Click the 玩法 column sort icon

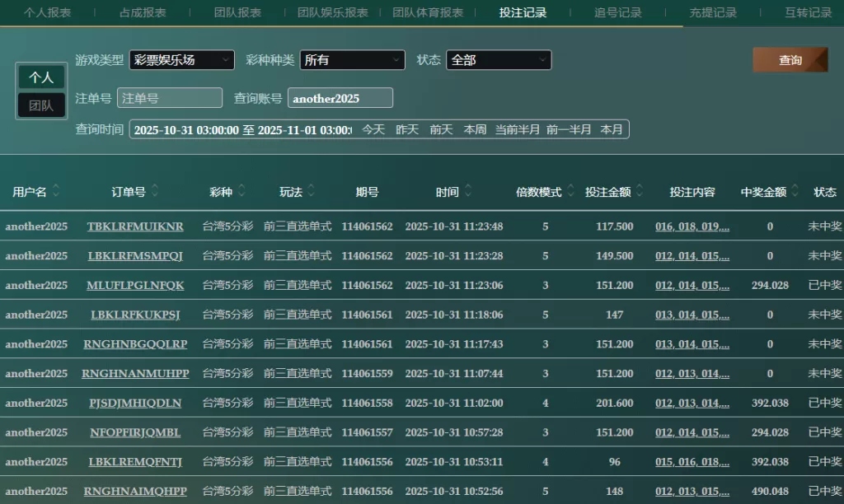coord(310,191)
